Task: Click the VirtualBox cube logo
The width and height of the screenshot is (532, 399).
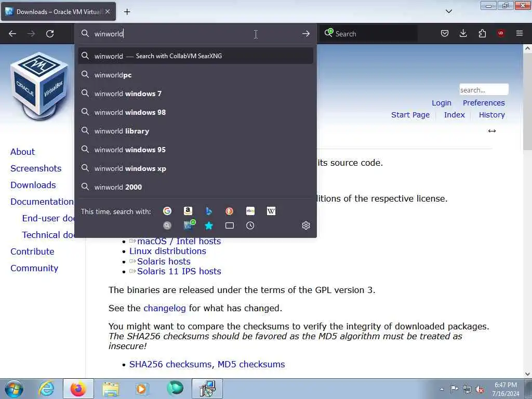Action: [x=39, y=86]
